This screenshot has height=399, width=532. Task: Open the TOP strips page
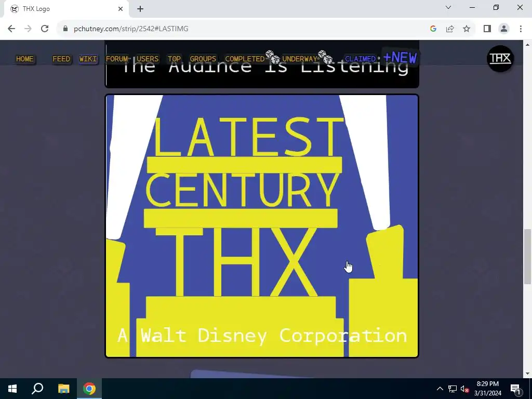point(174,59)
